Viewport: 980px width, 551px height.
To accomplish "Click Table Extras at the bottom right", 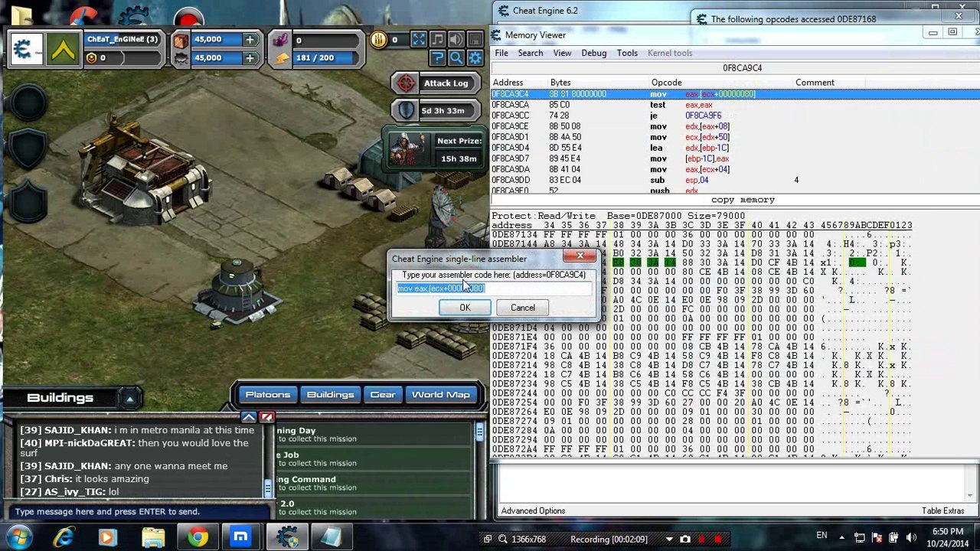I will (942, 511).
